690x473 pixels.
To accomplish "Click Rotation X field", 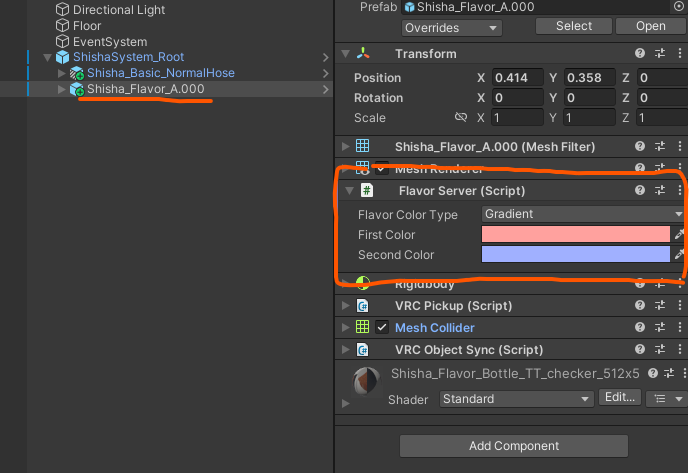I will (518, 98).
